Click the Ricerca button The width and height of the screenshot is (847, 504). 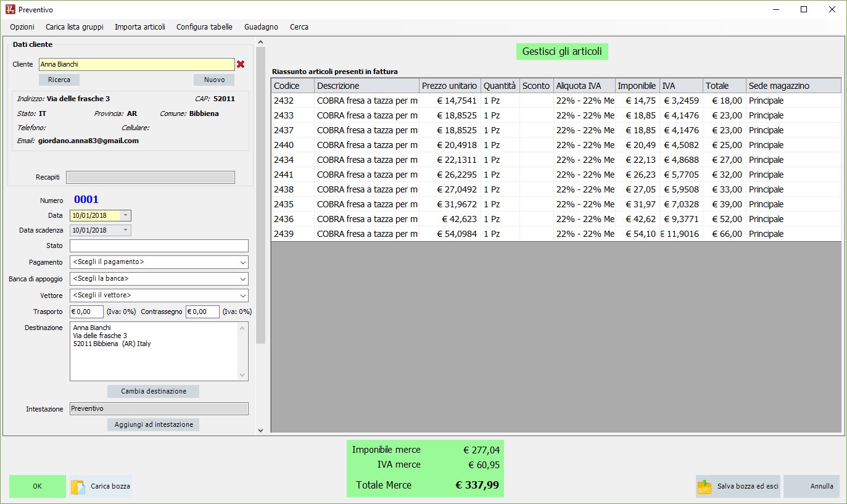point(59,80)
